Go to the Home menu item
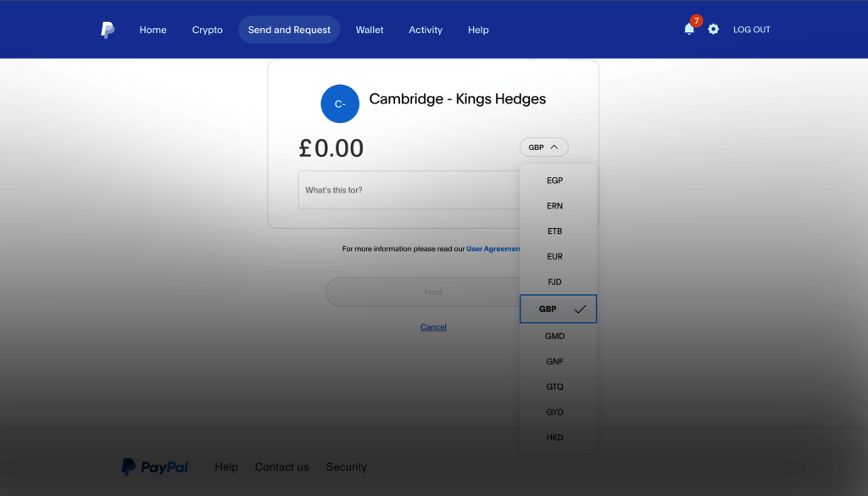The height and width of the screenshot is (496, 868). coord(153,30)
